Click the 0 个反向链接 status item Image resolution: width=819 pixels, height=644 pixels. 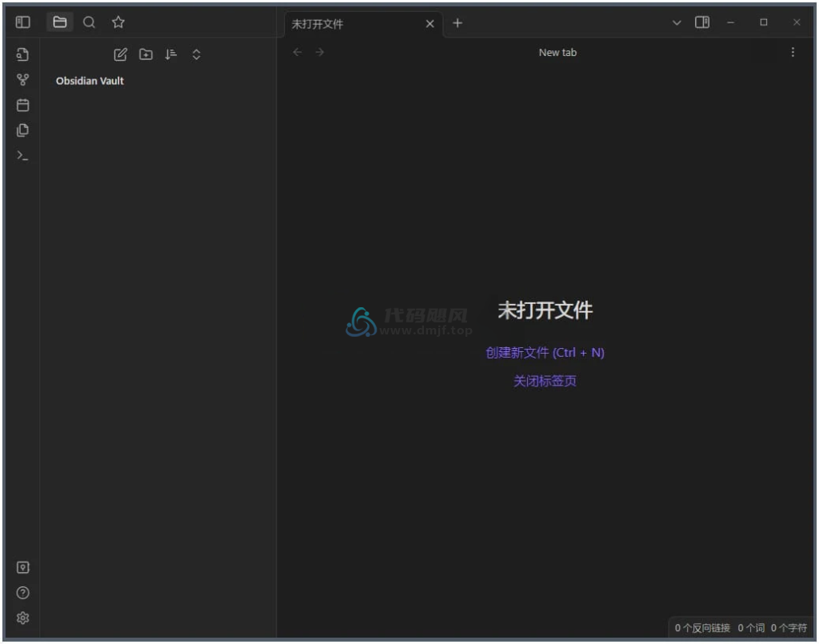tap(702, 628)
